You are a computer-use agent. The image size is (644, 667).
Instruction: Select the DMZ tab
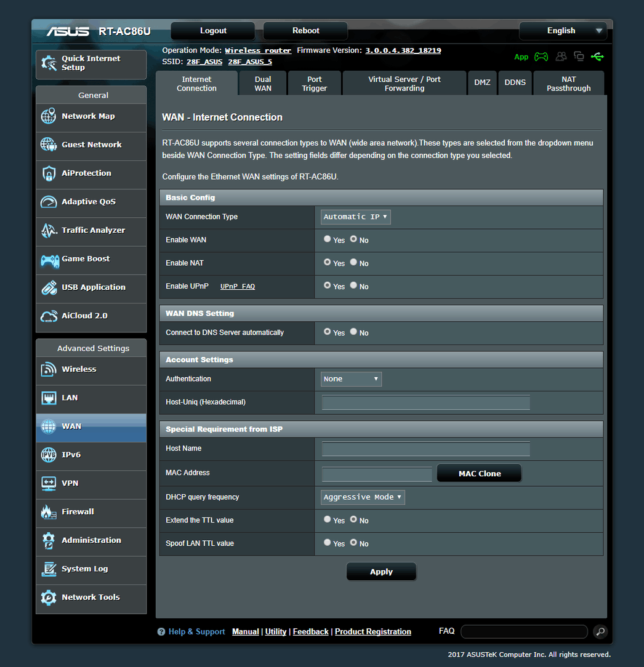pyautogui.click(x=482, y=82)
